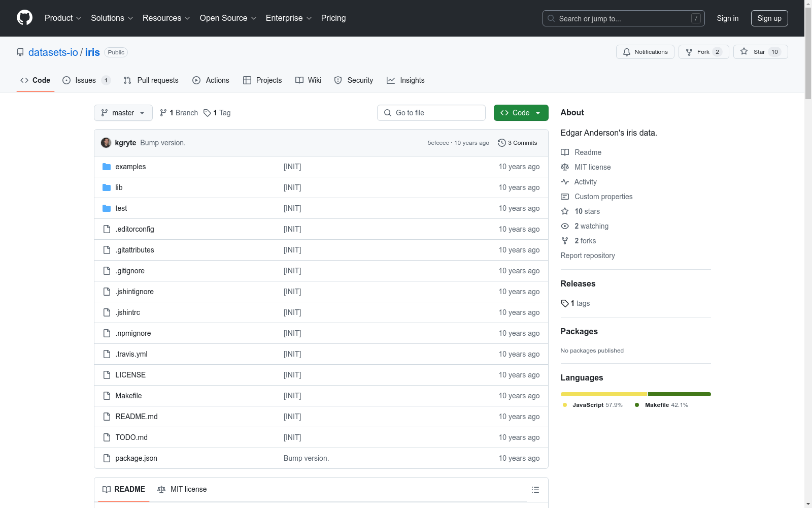Click the page vertical scrollbar

[808, 254]
